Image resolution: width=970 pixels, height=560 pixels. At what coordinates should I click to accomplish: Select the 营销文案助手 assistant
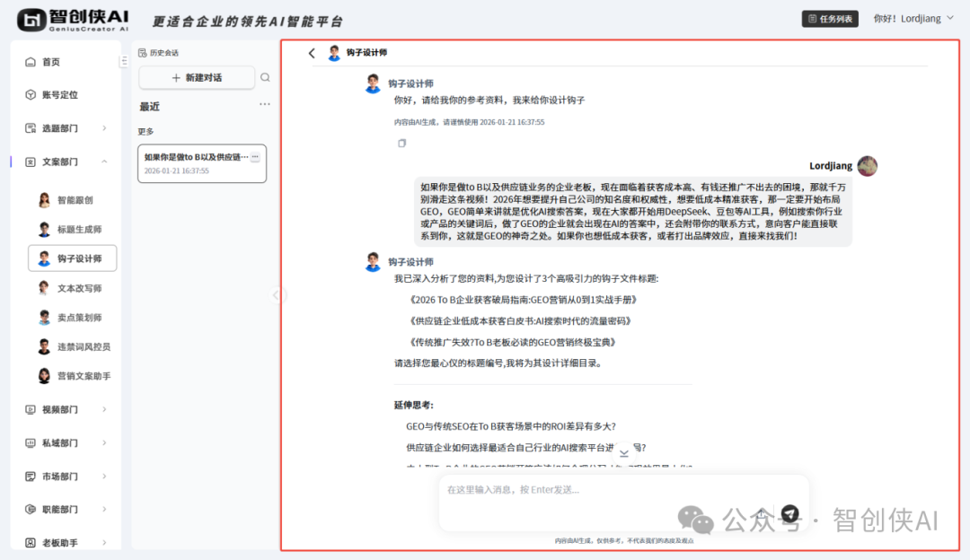(73, 376)
